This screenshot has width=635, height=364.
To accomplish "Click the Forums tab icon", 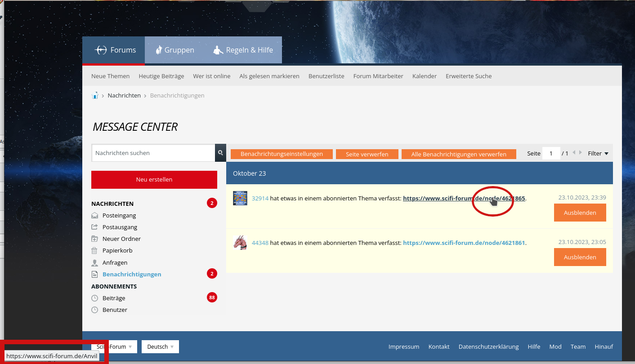I will click(x=101, y=50).
